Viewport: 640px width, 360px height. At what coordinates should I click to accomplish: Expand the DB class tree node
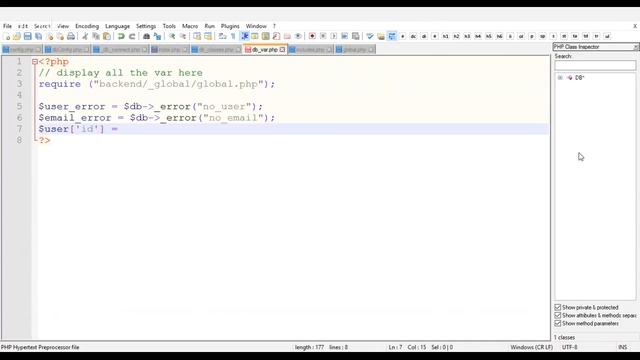pos(560,78)
